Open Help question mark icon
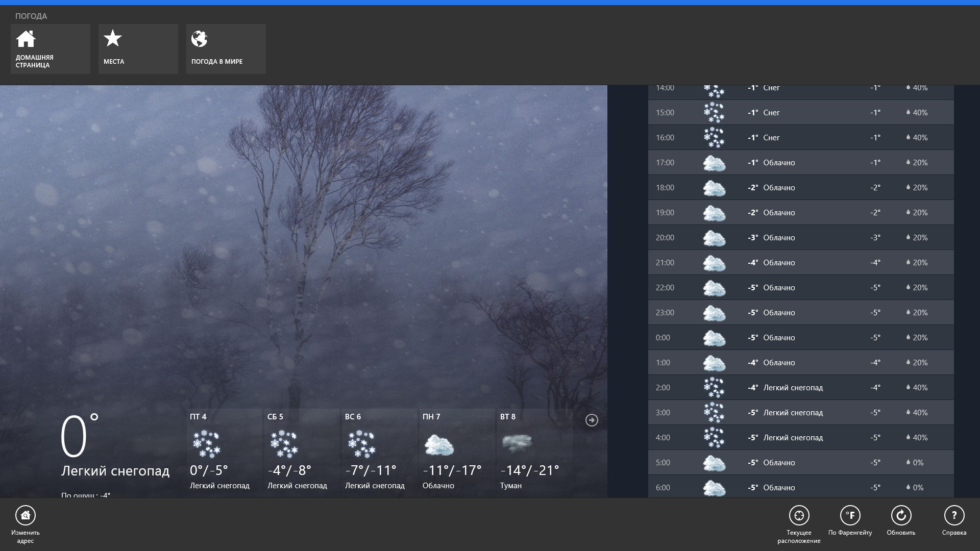The width and height of the screenshot is (980, 551). pos(954,516)
